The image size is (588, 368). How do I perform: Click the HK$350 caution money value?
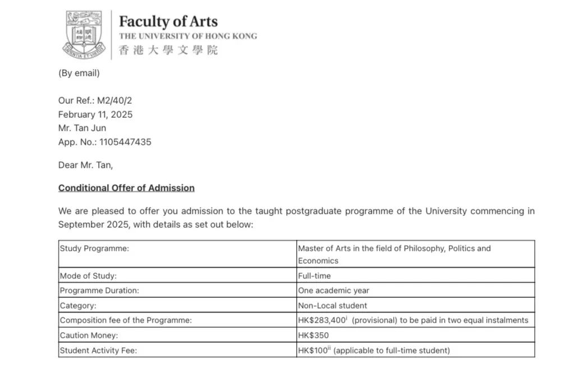(313, 335)
